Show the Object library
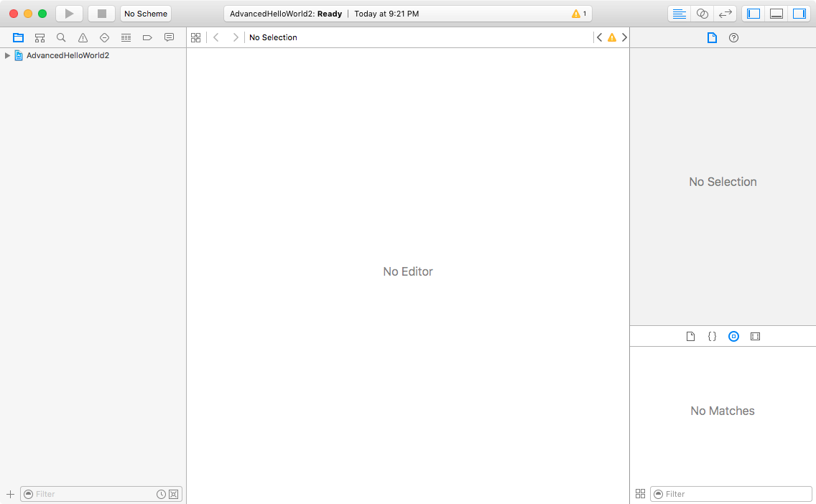This screenshot has height=504, width=816. click(734, 337)
